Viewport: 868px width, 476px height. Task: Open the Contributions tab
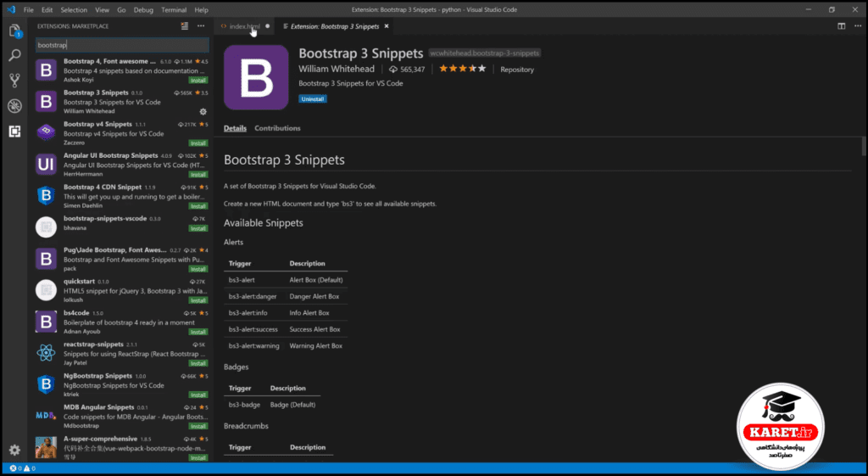(x=277, y=128)
